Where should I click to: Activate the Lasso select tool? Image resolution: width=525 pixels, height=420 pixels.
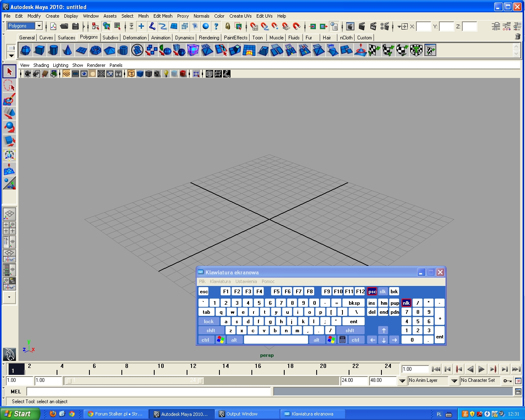point(9,85)
